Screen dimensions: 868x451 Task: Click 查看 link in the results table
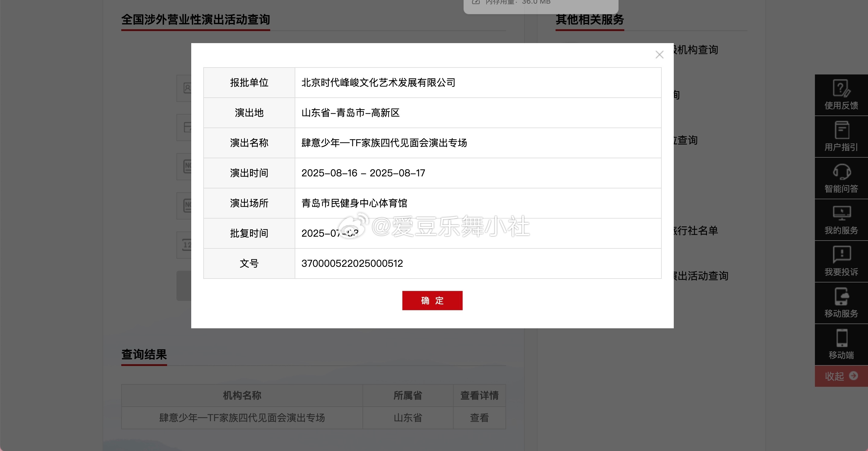click(479, 418)
